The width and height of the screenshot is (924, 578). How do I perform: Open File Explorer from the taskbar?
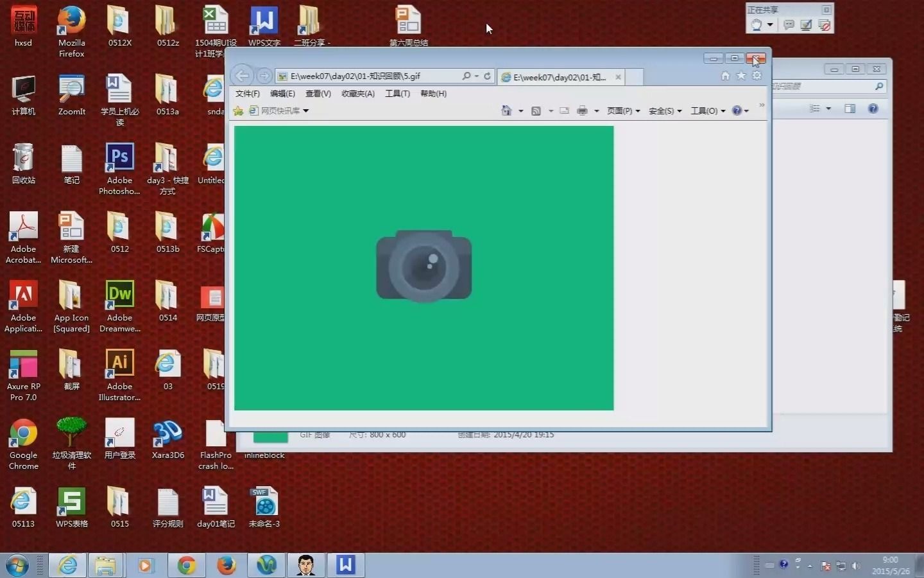[x=106, y=565]
